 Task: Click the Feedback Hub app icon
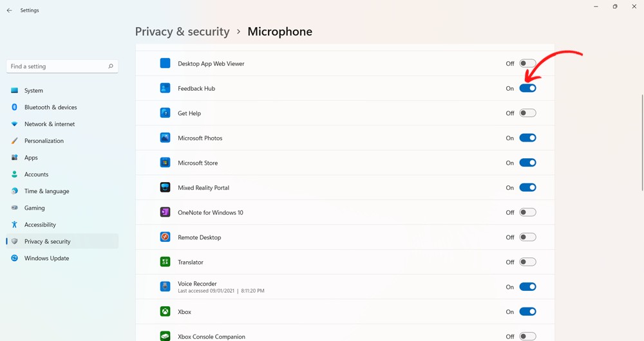(x=165, y=88)
